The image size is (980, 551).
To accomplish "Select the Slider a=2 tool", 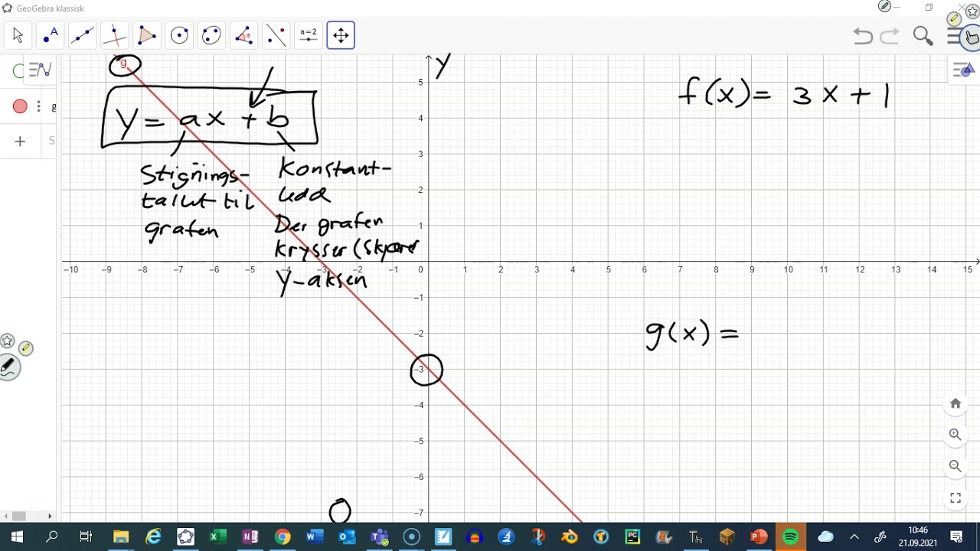I will click(x=309, y=35).
